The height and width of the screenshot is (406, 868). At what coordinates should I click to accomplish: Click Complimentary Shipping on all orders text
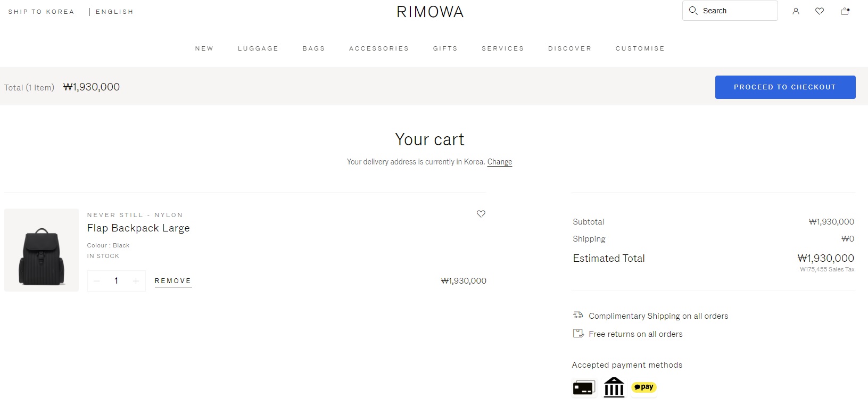(658, 316)
